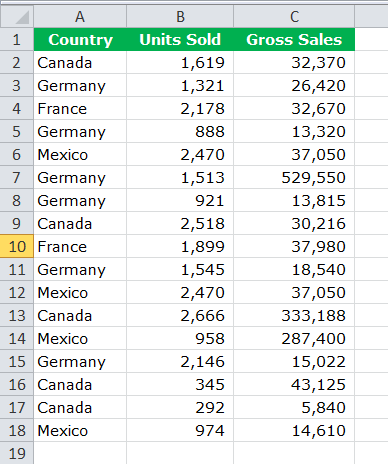Select the cell showing 2,178

[180, 108]
